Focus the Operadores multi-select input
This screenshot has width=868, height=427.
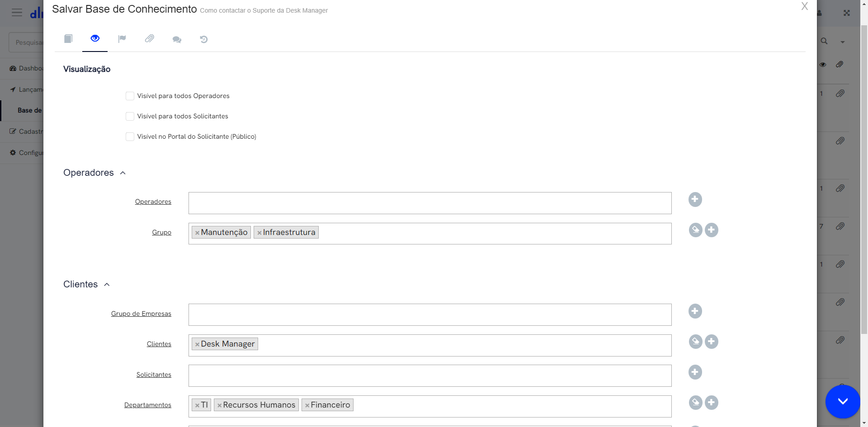tap(430, 203)
